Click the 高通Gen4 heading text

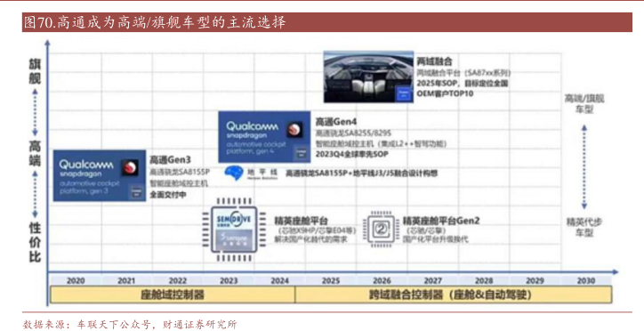336,122
